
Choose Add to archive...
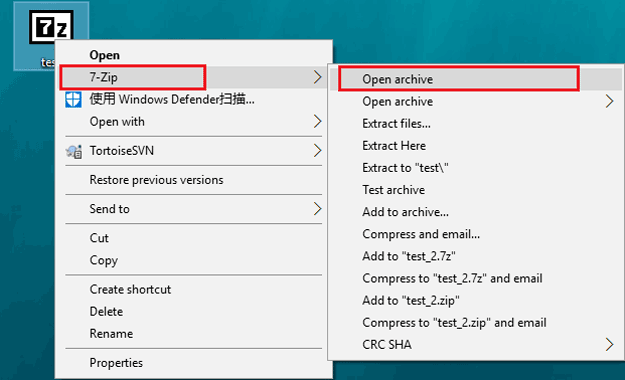click(405, 212)
